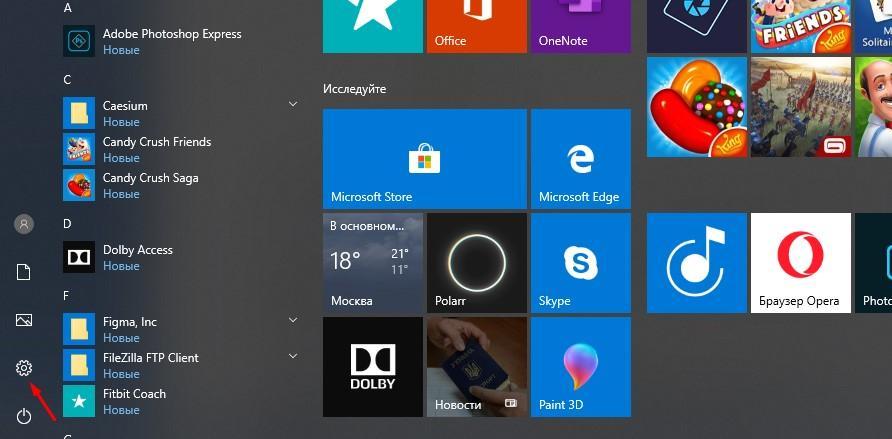The height and width of the screenshot is (439, 892).
Task: Open the Candy Crush Saga game tile
Action: pos(697,107)
